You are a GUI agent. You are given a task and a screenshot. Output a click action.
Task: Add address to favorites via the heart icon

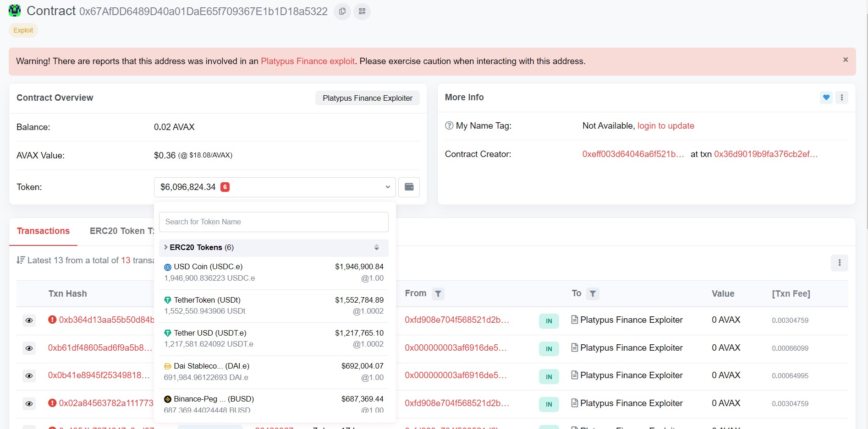coord(826,98)
